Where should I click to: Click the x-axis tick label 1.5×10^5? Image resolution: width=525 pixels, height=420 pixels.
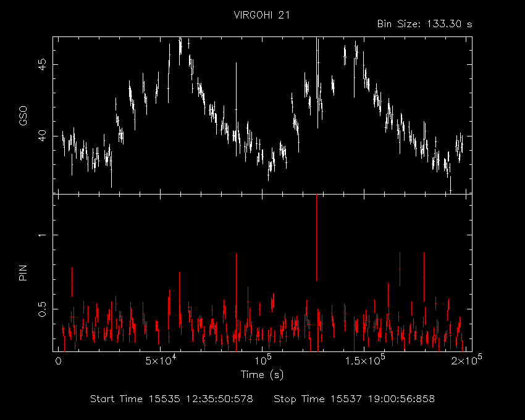[x=364, y=360]
